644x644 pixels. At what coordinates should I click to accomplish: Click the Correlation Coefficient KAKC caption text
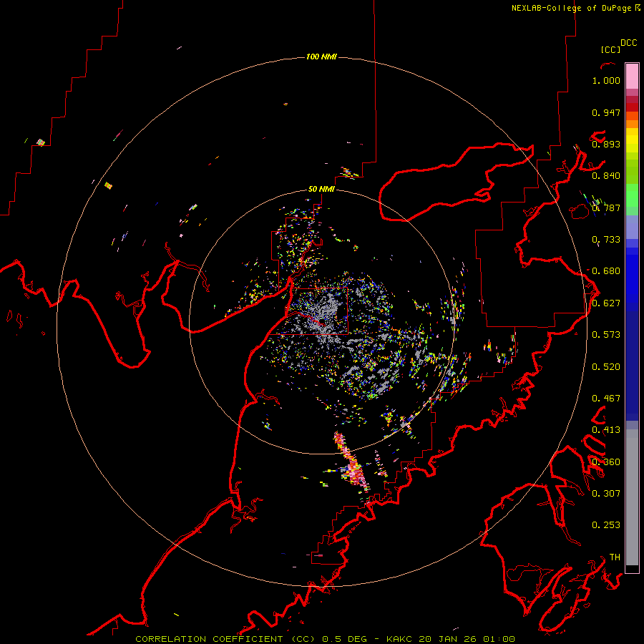pyautogui.click(x=325, y=639)
